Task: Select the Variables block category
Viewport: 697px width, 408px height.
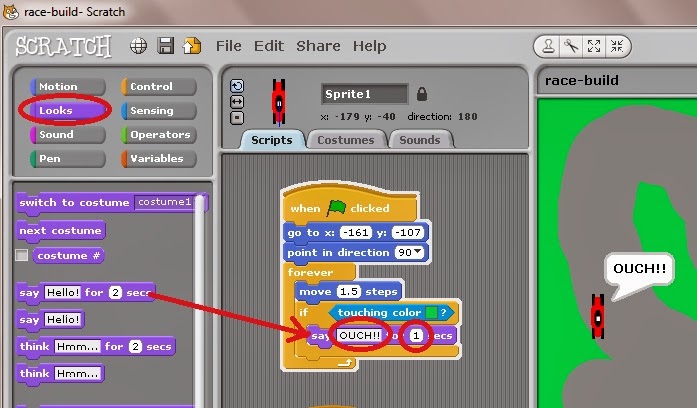Action: [x=159, y=159]
